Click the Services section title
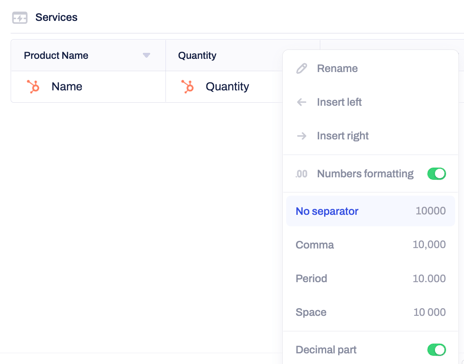The image size is (464, 364). coord(56,17)
